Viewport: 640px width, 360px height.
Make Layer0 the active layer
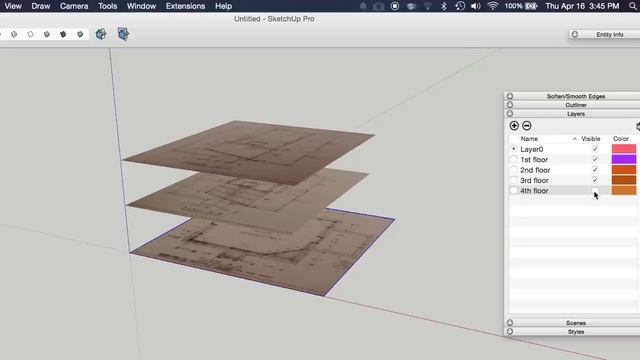point(514,149)
